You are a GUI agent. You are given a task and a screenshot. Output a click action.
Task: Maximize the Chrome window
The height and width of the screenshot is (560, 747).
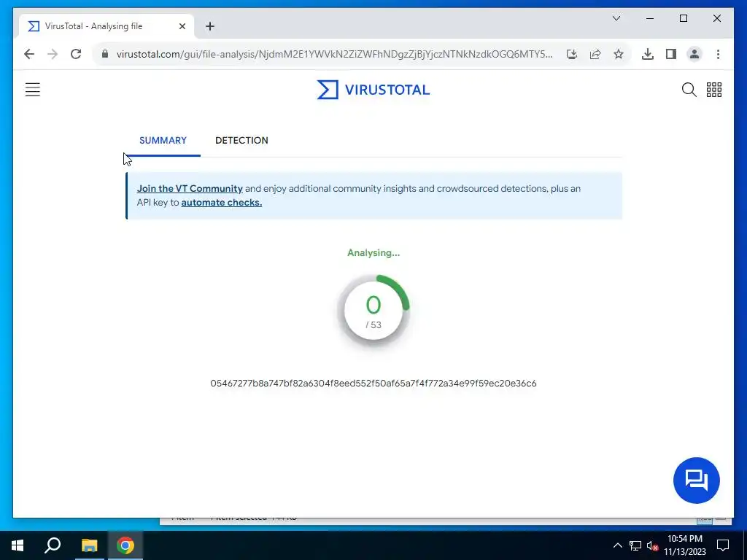point(683,18)
